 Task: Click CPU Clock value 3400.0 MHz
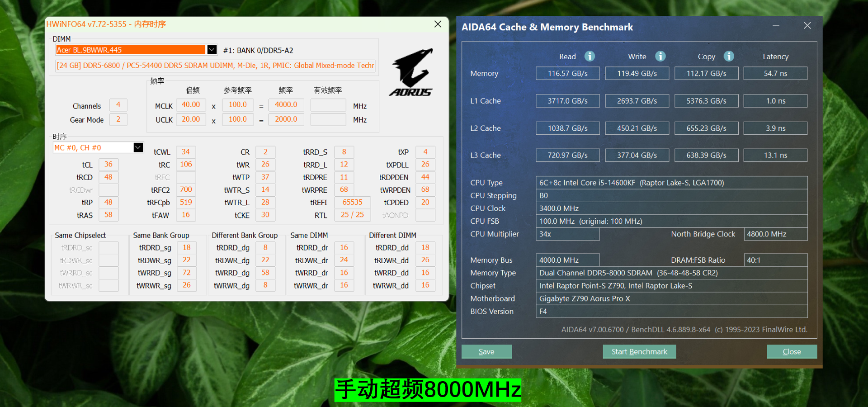pos(672,208)
